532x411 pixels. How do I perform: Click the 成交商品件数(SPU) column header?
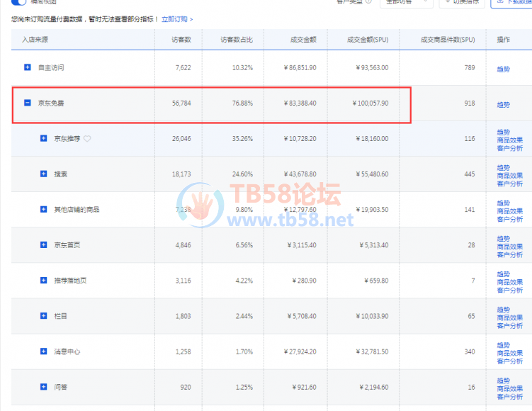click(448, 40)
